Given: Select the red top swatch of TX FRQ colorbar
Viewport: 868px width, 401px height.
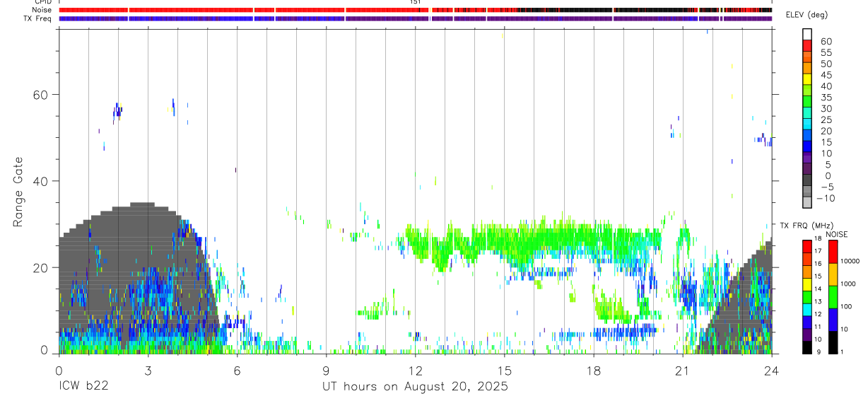Looking at the screenshot, I should pyautogui.click(x=807, y=247).
